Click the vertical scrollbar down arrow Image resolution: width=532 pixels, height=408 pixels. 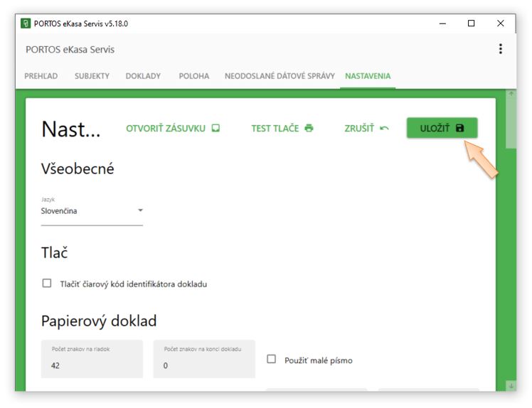pyautogui.click(x=511, y=385)
